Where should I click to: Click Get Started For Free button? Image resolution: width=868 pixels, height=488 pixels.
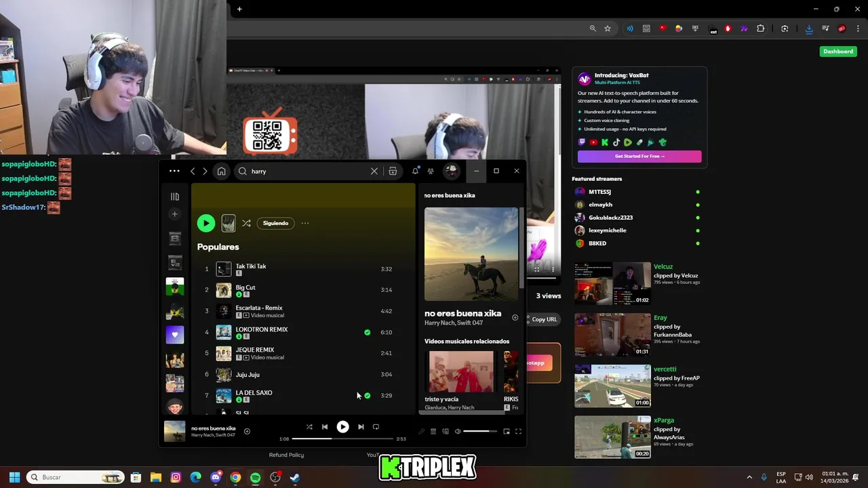[x=639, y=156]
